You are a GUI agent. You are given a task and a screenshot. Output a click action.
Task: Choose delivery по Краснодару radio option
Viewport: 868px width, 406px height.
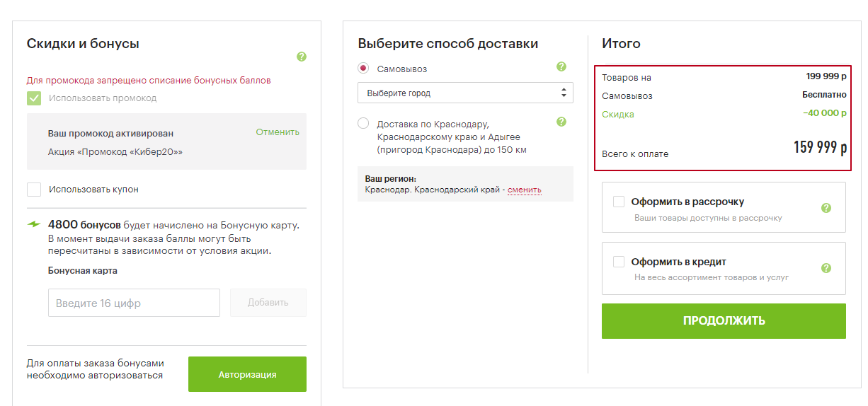[363, 124]
